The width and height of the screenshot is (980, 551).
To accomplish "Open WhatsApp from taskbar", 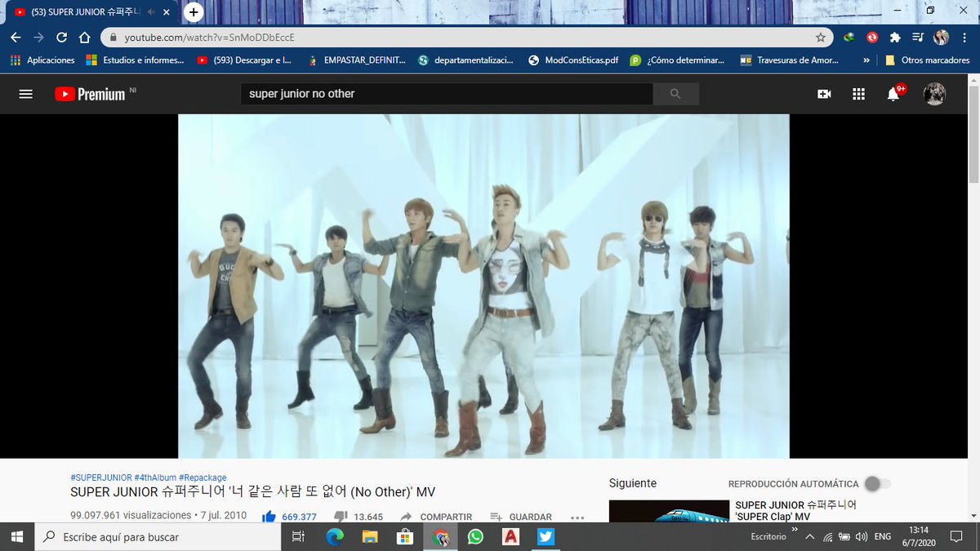I will click(x=475, y=537).
